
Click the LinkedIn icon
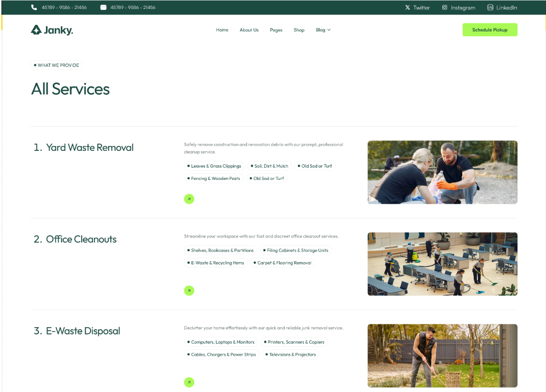click(x=490, y=7)
